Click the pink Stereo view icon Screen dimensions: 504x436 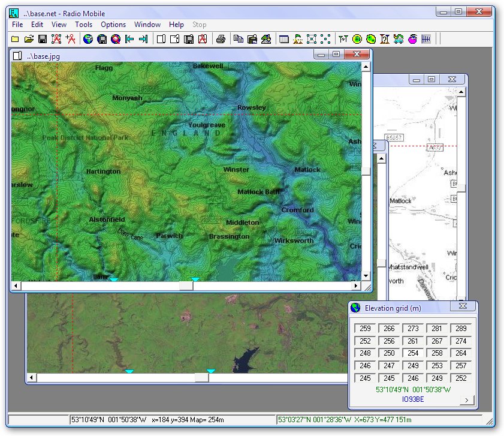(x=413, y=40)
